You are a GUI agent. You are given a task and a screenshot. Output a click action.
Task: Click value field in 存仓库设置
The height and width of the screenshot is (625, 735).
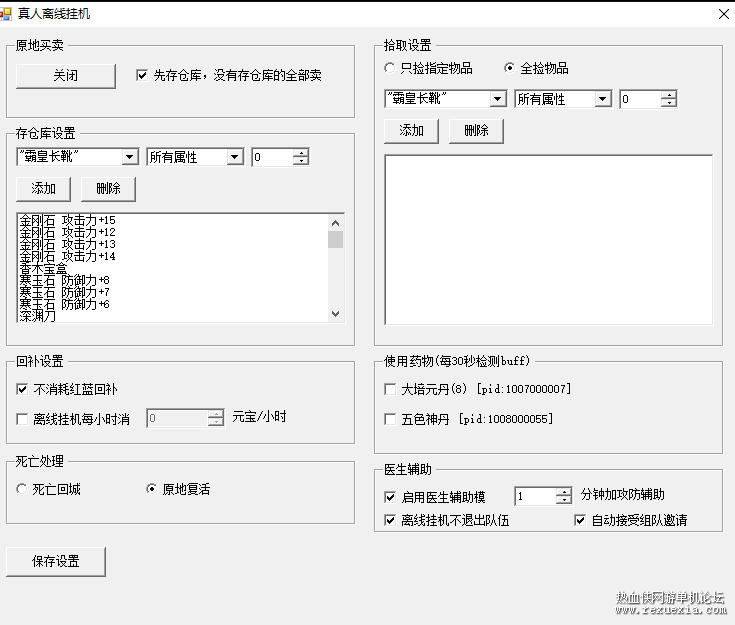click(273, 157)
